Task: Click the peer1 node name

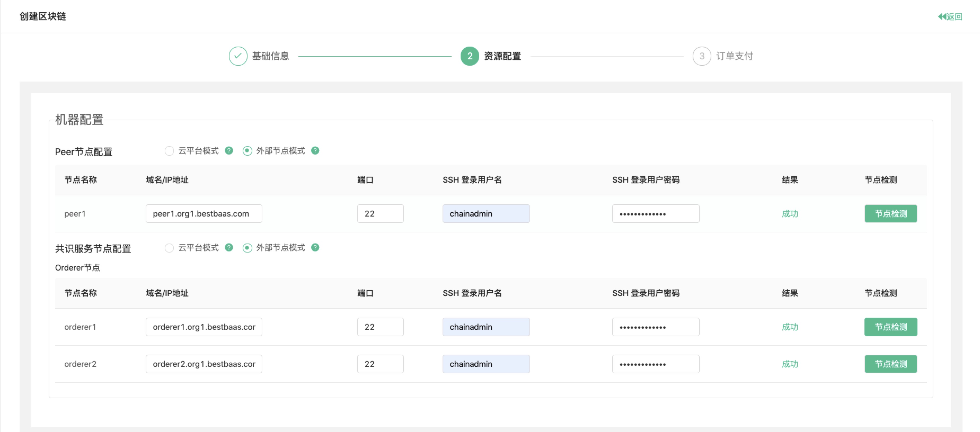Action: [75, 214]
